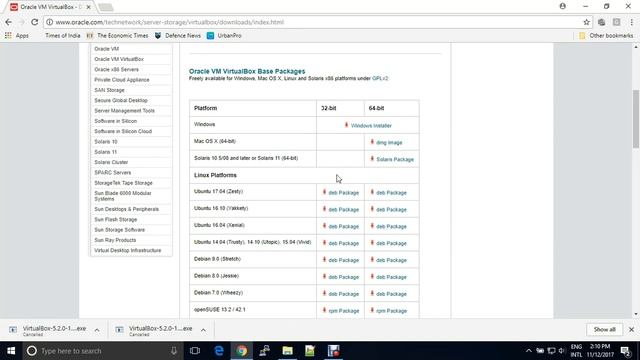640x360 pixels.
Task: Click the page vertical scrollbar thumb
Action: 636,118
